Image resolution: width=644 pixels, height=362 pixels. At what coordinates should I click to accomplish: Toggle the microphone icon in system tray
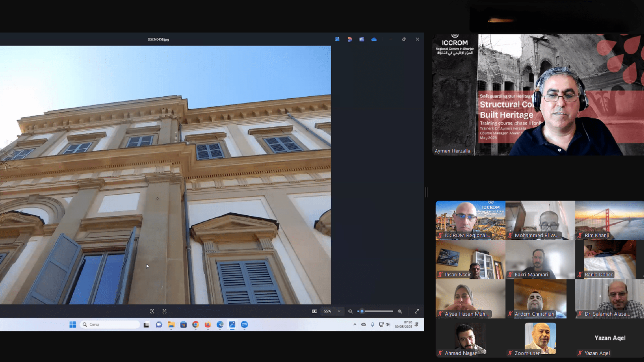point(372,324)
